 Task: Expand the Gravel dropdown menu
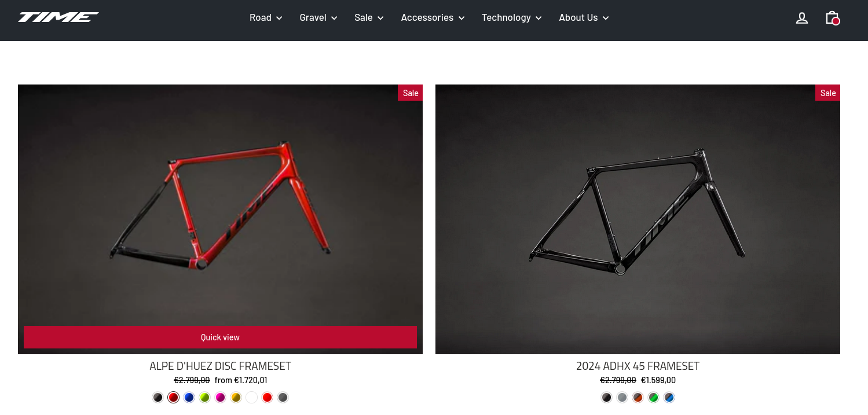point(318,18)
